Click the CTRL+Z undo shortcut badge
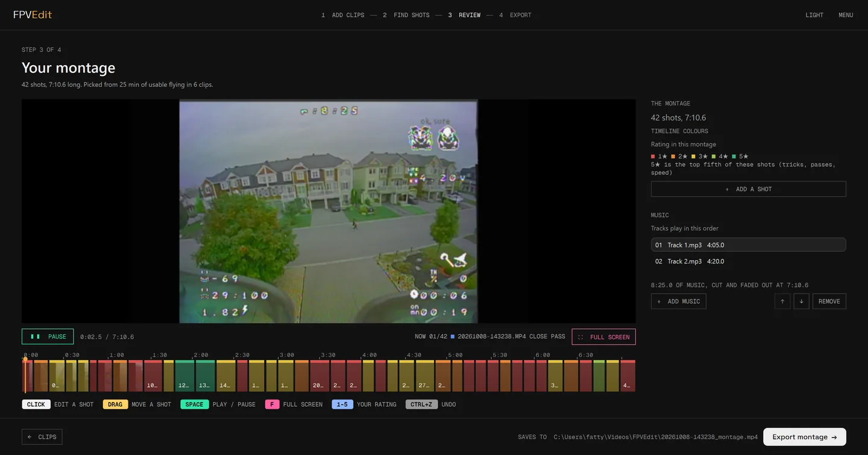This screenshot has width=868, height=455. coord(421,404)
